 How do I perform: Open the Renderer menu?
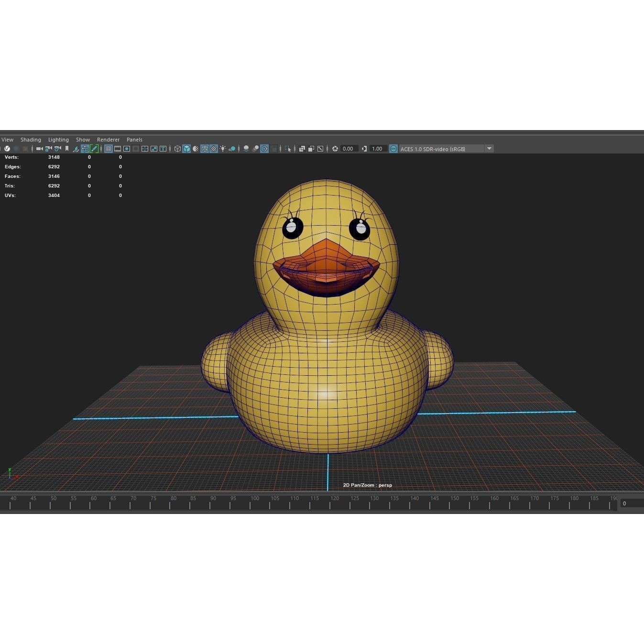pos(108,140)
